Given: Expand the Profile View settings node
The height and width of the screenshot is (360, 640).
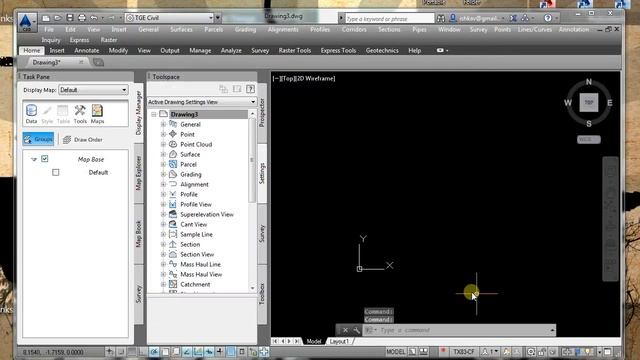Looking at the screenshot, I should point(163,204).
